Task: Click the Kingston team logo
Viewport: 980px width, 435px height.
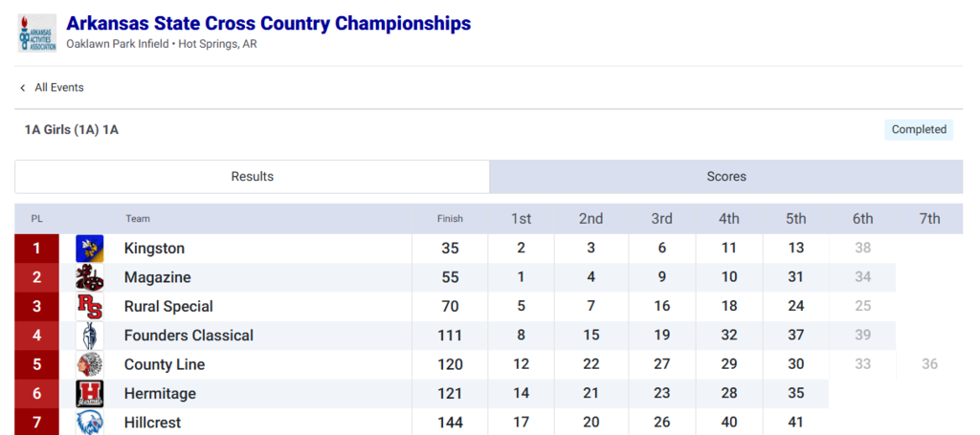Action: click(x=90, y=249)
